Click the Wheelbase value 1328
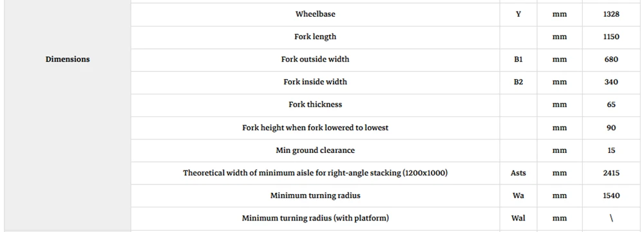Screen dimensions: 644x232 [x=611, y=14]
